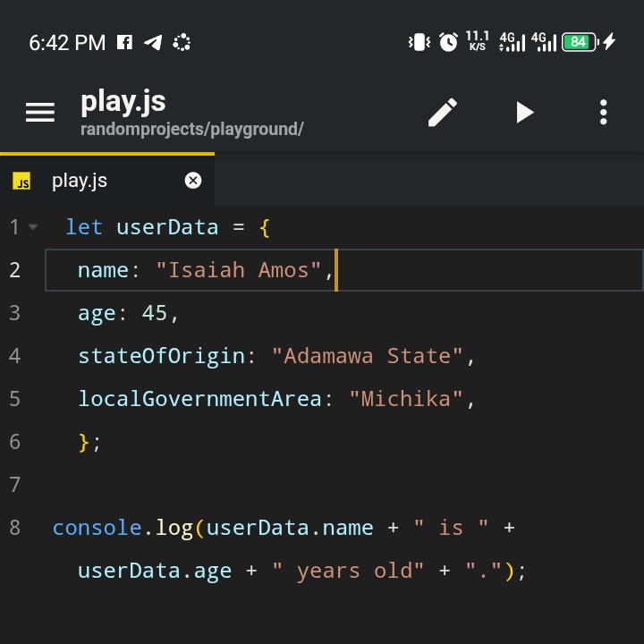The image size is (644, 644).
Task: Tap the Telegram notification icon in status bar
Action: click(153, 42)
